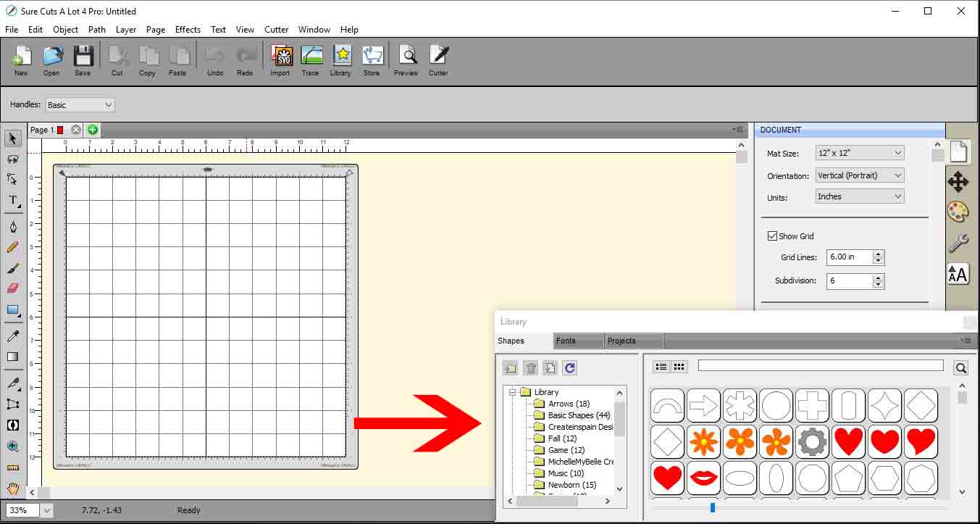This screenshot has width=980, height=524.
Task: Select the Text tool in left toolbar
Action: pyautogui.click(x=13, y=201)
